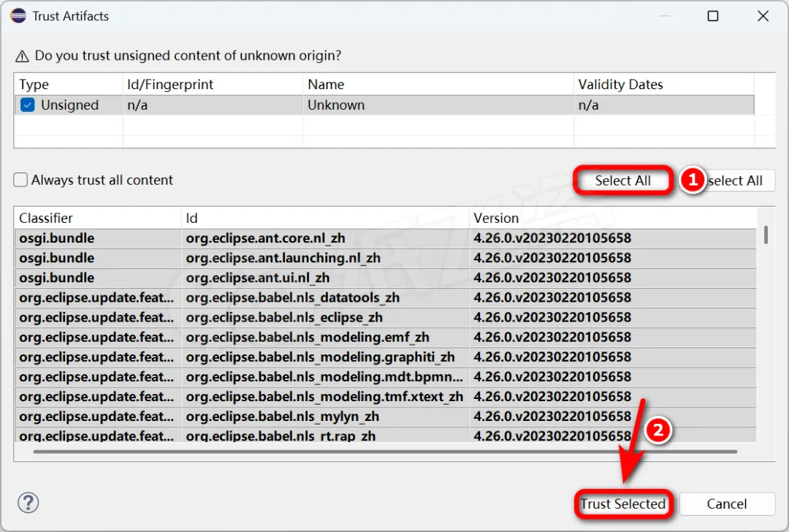This screenshot has height=532, width=789.
Task: Select the org.eclipse.ant.launching.nl_zh row
Action: pos(386,258)
